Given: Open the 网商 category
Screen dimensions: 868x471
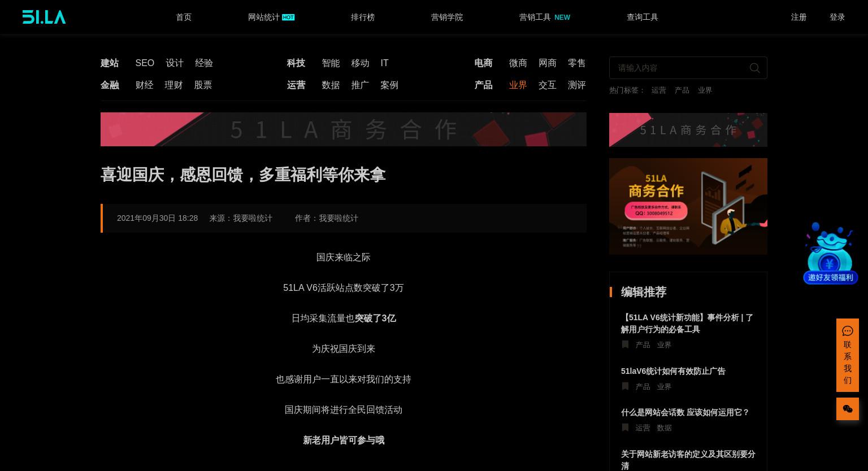Looking at the screenshot, I should click(548, 63).
